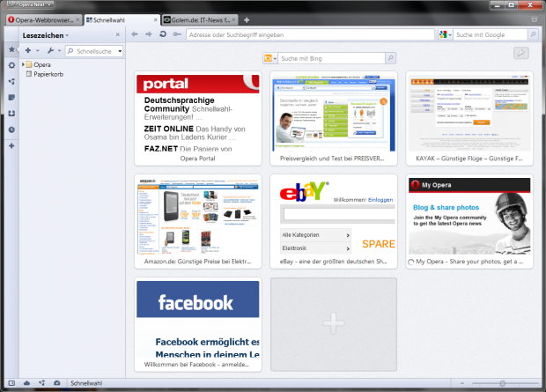The width and height of the screenshot is (546, 392).
Task: Add a panel with plus icon
Action: point(11,145)
